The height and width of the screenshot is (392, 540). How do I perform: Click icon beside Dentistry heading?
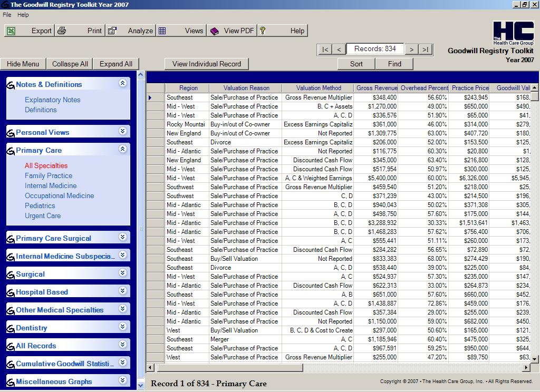coord(11,328)
